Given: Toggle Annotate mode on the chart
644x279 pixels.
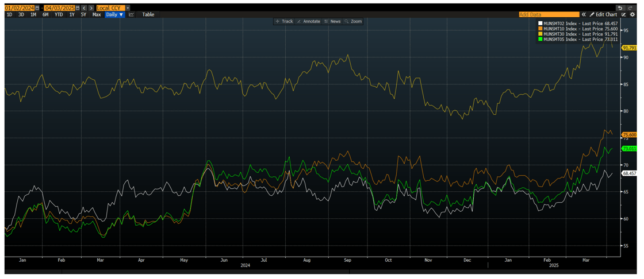Looking at the screenshot, I should 309,21.
